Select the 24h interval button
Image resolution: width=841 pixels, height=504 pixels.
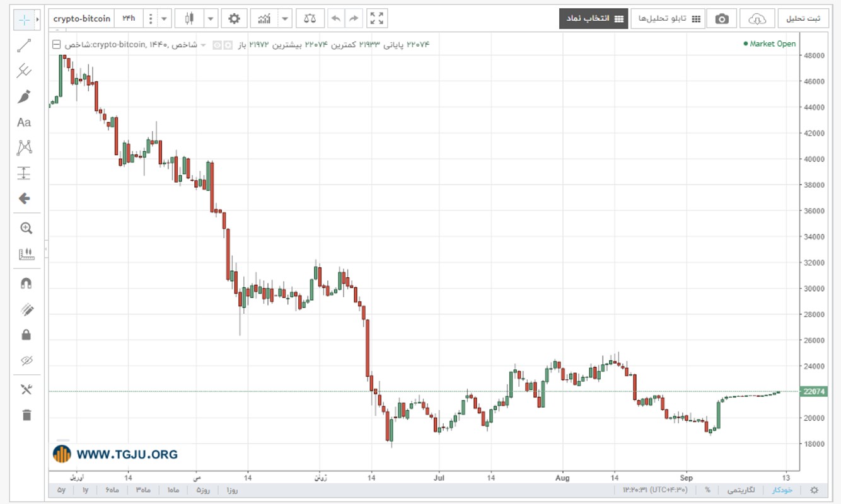point(129,19)
